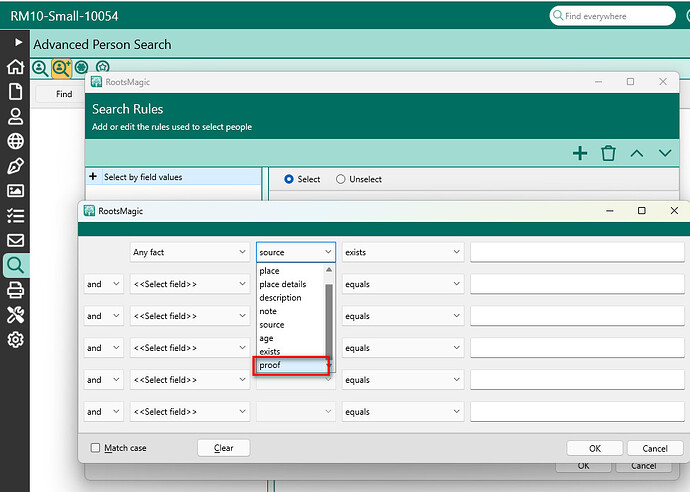Click the first row value input field
The height and width of the screenshot is (492, 690).
pyautogui.click(x=577, y=252)
